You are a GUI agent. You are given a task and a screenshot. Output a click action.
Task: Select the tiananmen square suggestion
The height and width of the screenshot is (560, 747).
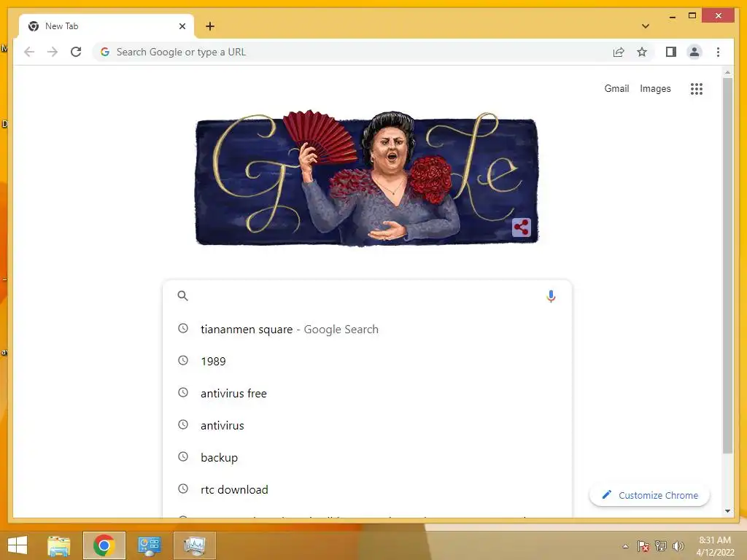pos(367,329)
